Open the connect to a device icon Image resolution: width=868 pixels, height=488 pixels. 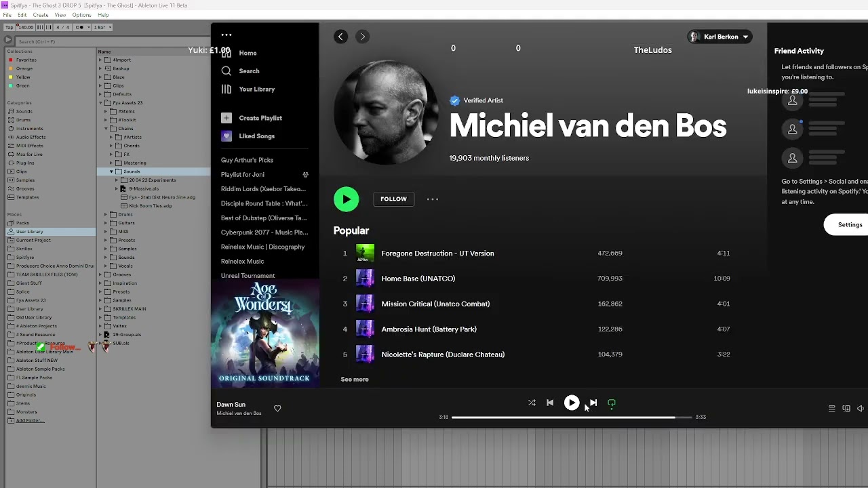coord(846,409)
